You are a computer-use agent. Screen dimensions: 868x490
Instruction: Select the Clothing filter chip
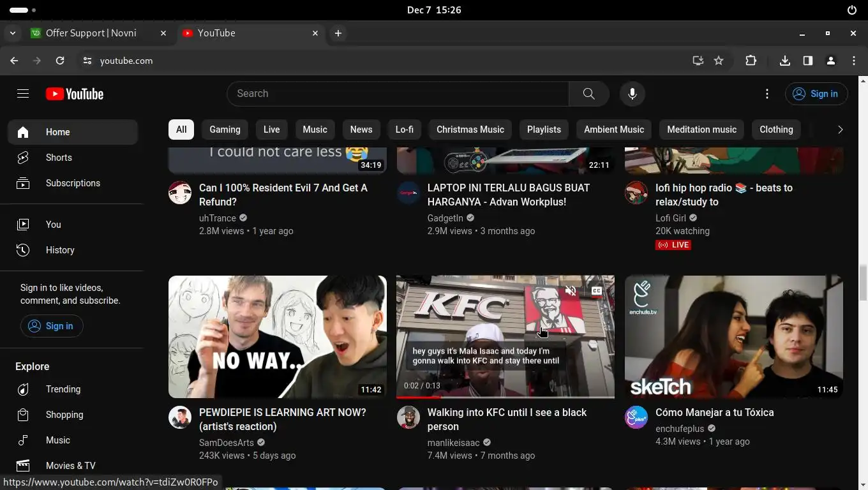(776, 130)
